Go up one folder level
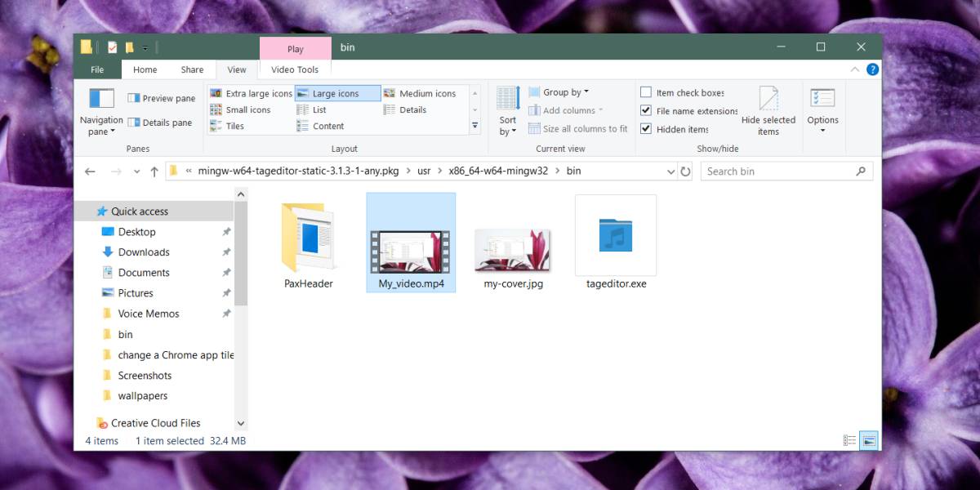This screenshot has width=980, height=490. click(154, 171)
